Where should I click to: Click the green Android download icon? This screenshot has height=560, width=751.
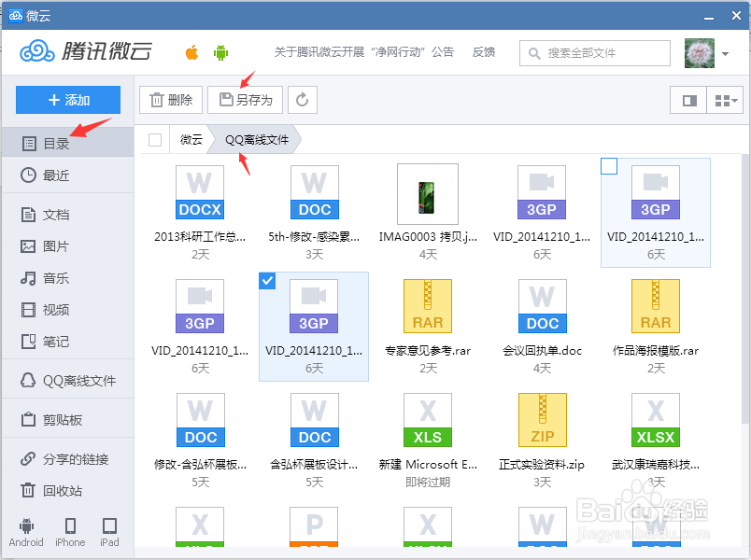[x=220, y=52]
